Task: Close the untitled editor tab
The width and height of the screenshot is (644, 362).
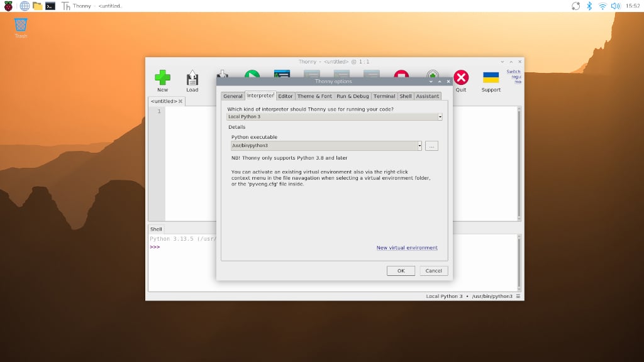Action: pos(180,101)
